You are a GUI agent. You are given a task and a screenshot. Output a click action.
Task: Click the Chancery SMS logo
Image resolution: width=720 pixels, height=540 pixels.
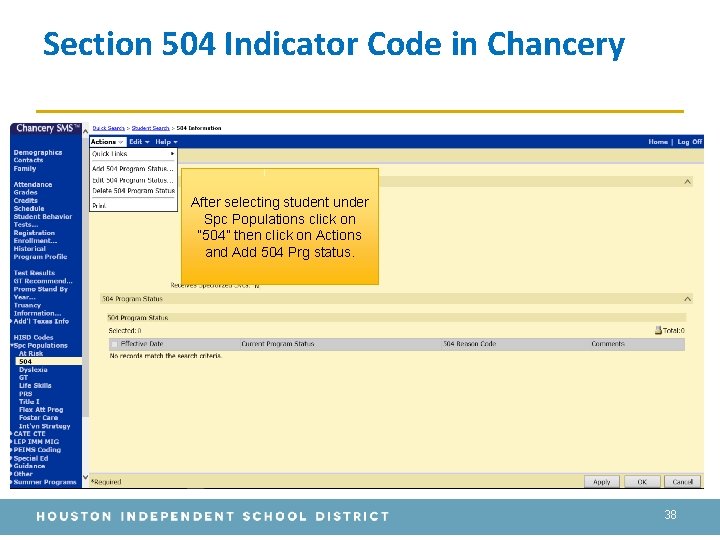pos(46,129)
